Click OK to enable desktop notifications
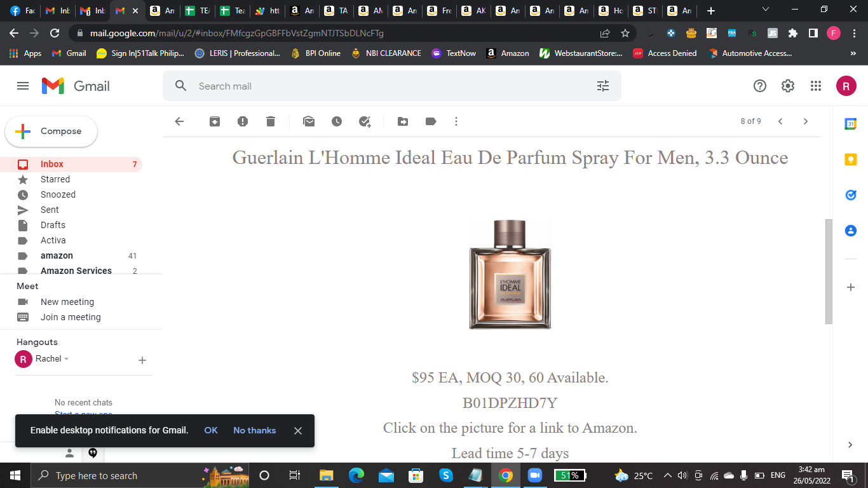Image resolution: width=868 pixels, height=488 pixels. 211,430
